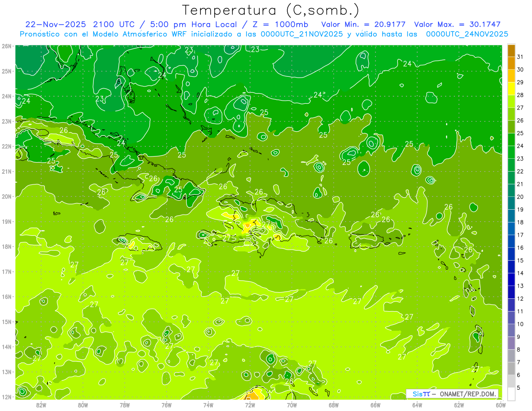
Task: Click the 25N latitude axis label
Action: pyautogui.click(x=6, y=71)
